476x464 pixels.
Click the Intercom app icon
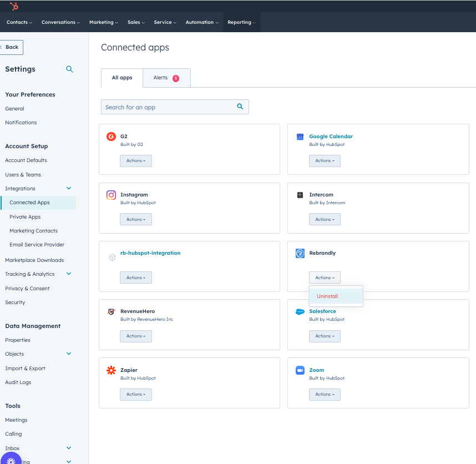tap(300, 195)
